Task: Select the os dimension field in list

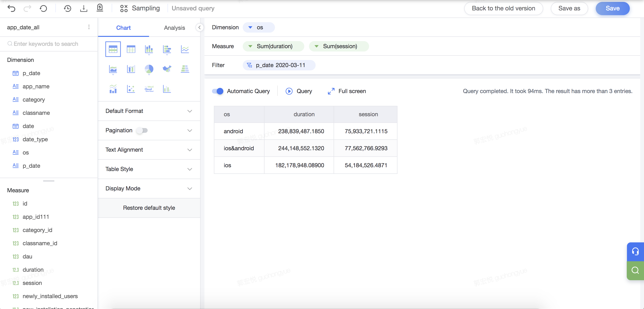Action: pos(26,153)
